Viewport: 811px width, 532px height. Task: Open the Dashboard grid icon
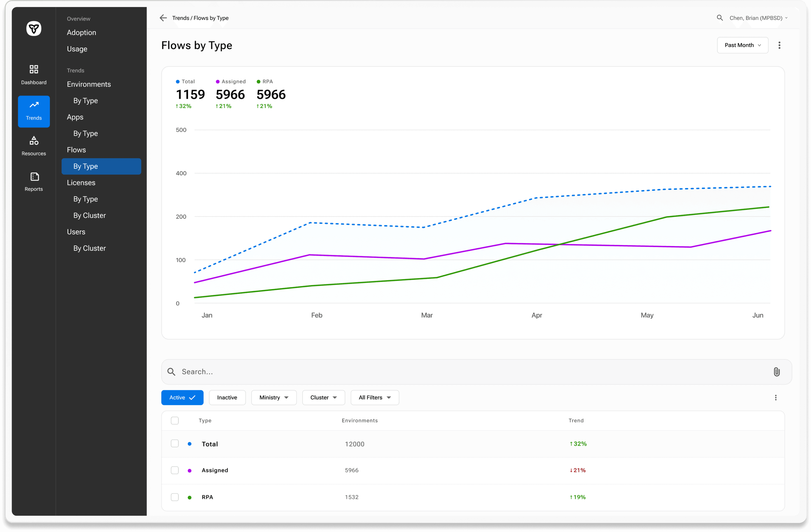click(x=34, y=69)
